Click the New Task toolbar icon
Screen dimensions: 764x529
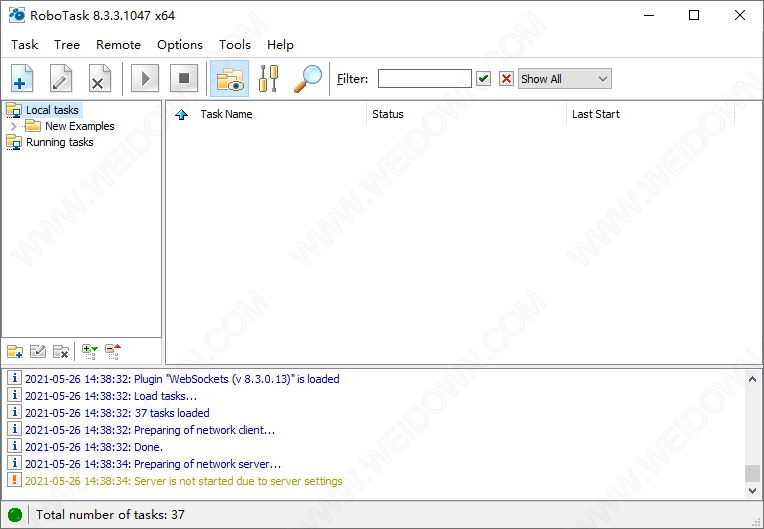point(22,78)
